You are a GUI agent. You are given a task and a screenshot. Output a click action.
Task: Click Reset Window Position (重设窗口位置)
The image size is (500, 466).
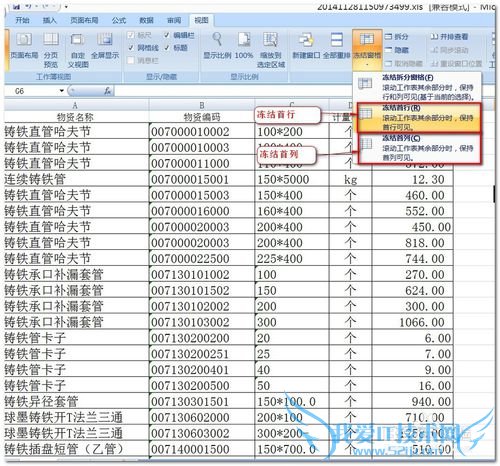(456, 63)
